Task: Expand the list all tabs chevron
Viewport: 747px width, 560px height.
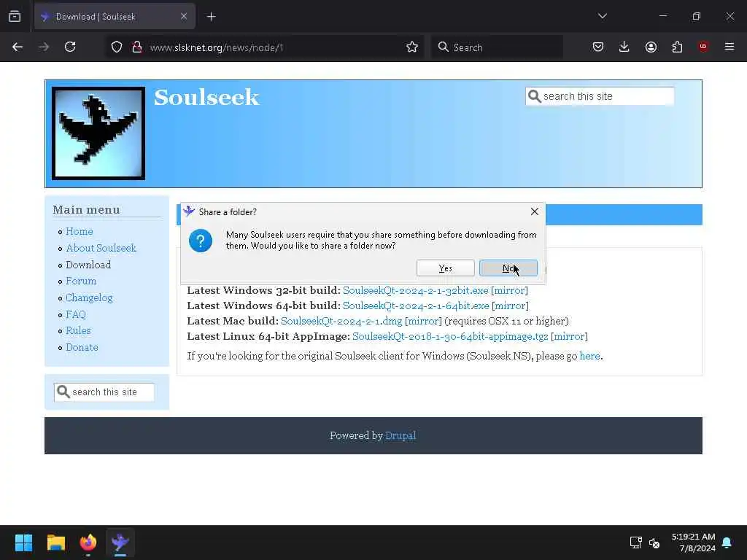Action: point(602,16)
